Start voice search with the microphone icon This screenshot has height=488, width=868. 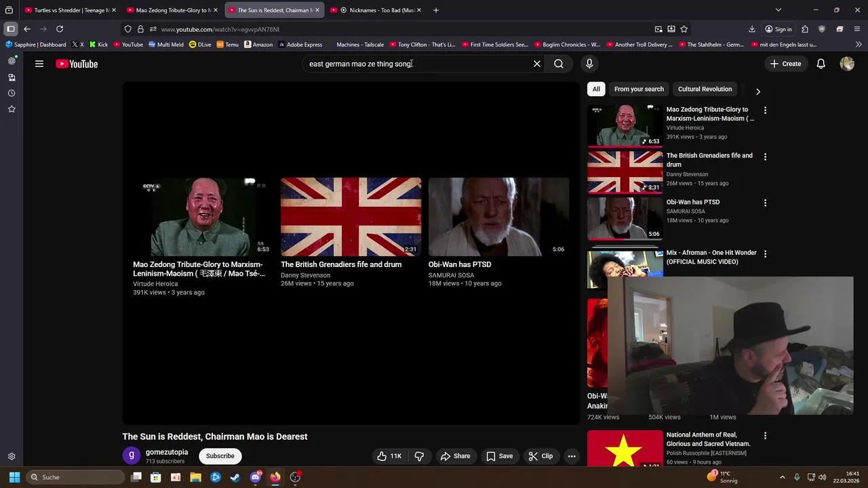pyautogui.click(x=589, y=64)
